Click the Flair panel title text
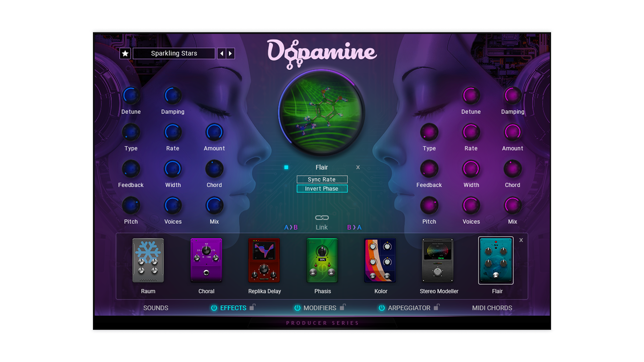Screen dimensions: 644x362 coord(322,167)
